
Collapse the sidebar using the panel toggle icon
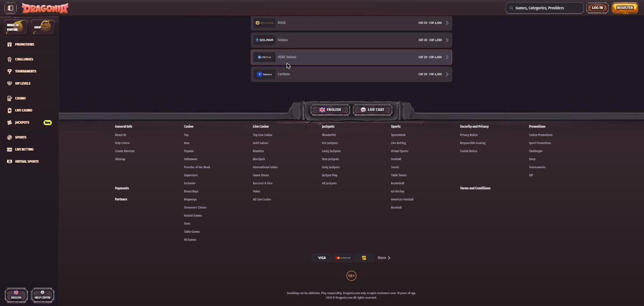(x=11, y=8)
